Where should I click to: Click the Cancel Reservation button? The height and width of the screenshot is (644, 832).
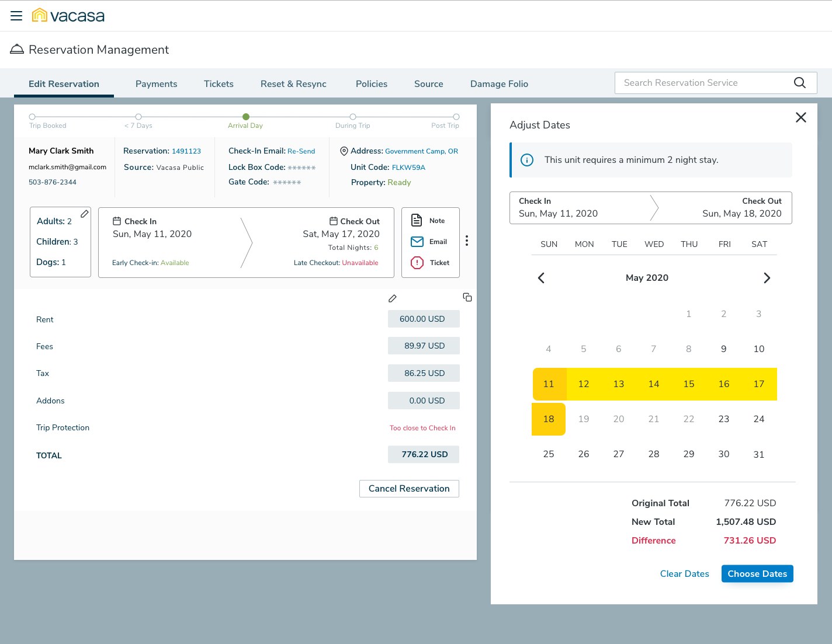(x=409, y=489)
